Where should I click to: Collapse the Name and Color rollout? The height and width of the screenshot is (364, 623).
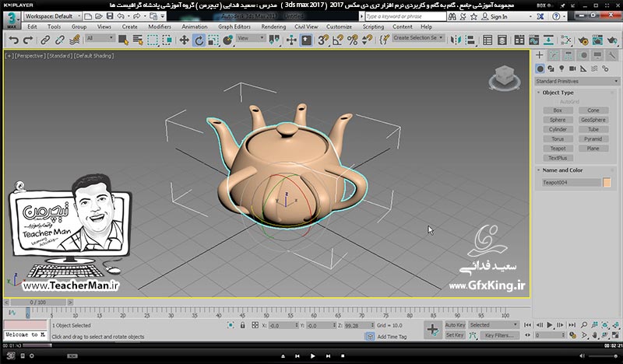point(562,170)
